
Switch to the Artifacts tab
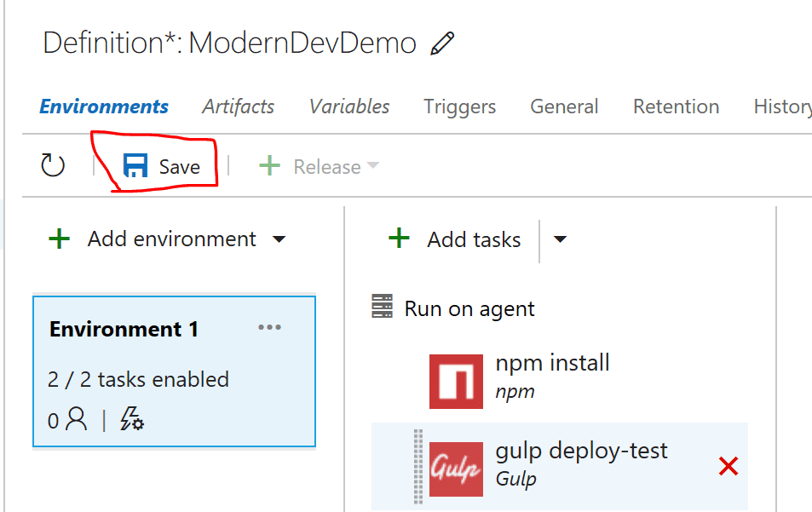click(x=239, y=106)
